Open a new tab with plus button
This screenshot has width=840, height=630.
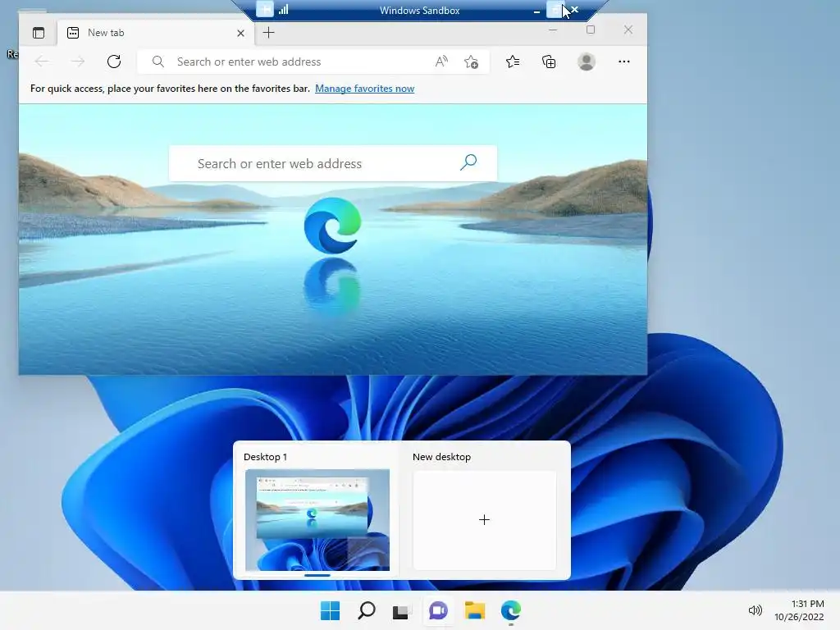(x=268, y=33)
